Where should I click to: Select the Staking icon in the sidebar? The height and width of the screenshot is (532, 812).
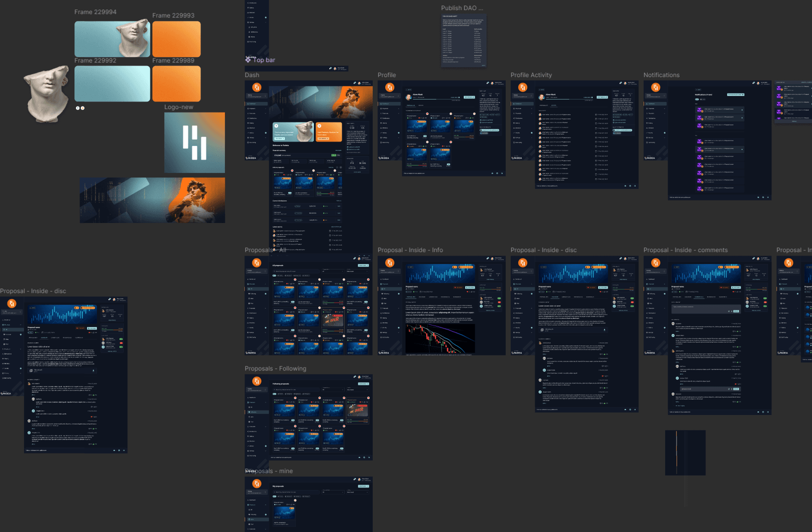[x=248, y=123]
